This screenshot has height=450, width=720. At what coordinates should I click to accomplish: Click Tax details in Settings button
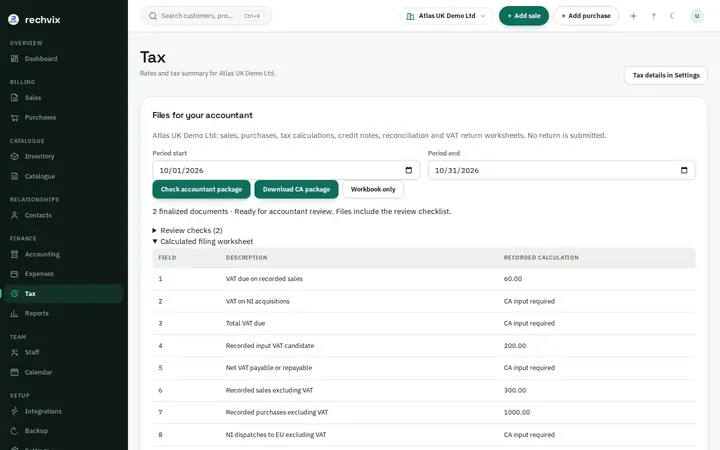pos(666,75)
